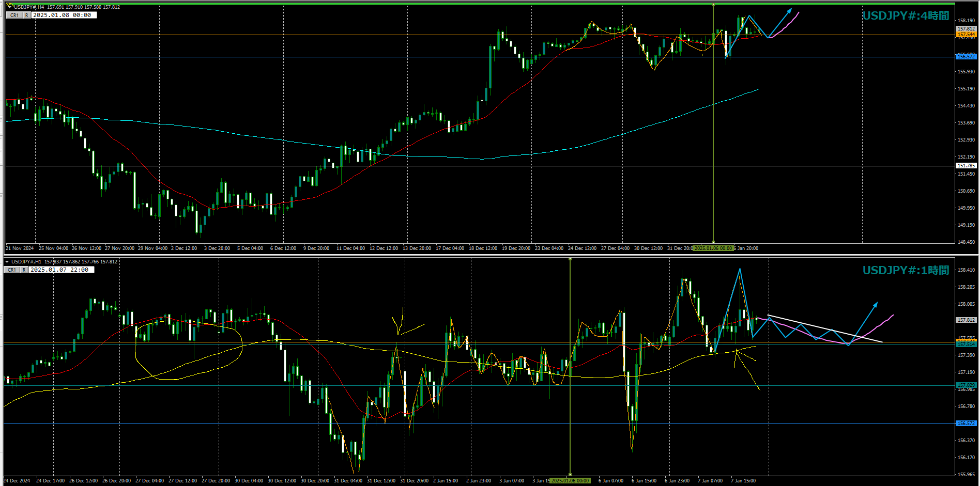Click the 158.410 price scale label on H1

966,270
